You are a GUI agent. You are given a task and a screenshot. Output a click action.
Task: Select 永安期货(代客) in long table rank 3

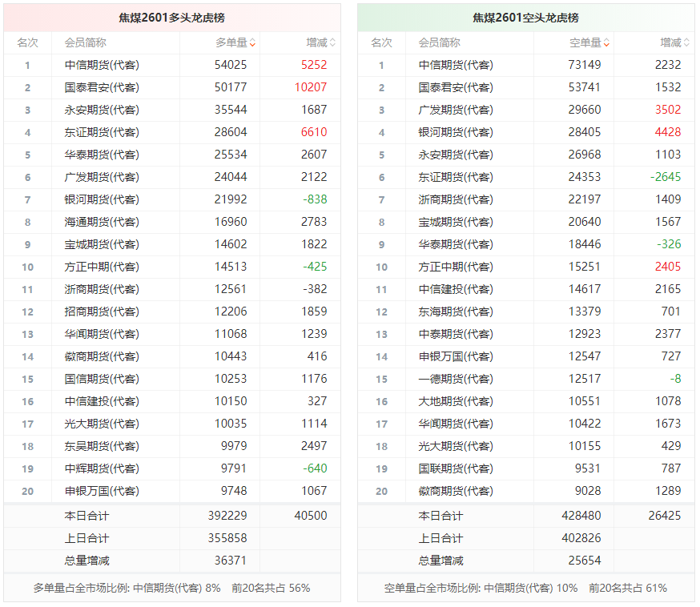pos(102,110)
